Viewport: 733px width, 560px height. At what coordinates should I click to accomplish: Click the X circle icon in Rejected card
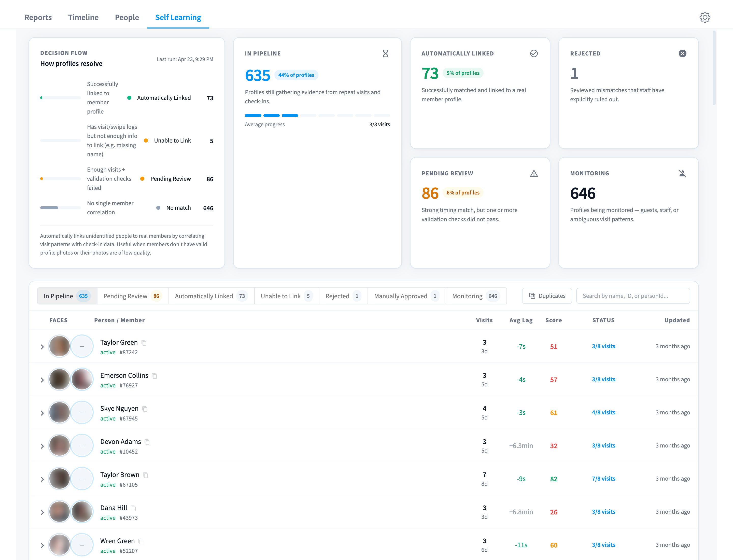click(x=682, y=53)
